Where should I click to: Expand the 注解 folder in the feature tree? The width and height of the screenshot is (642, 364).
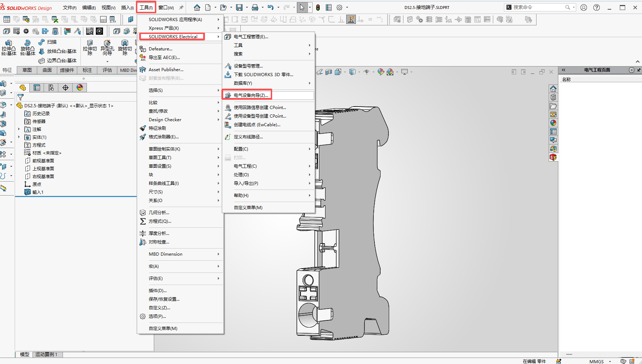click(19, 129)
